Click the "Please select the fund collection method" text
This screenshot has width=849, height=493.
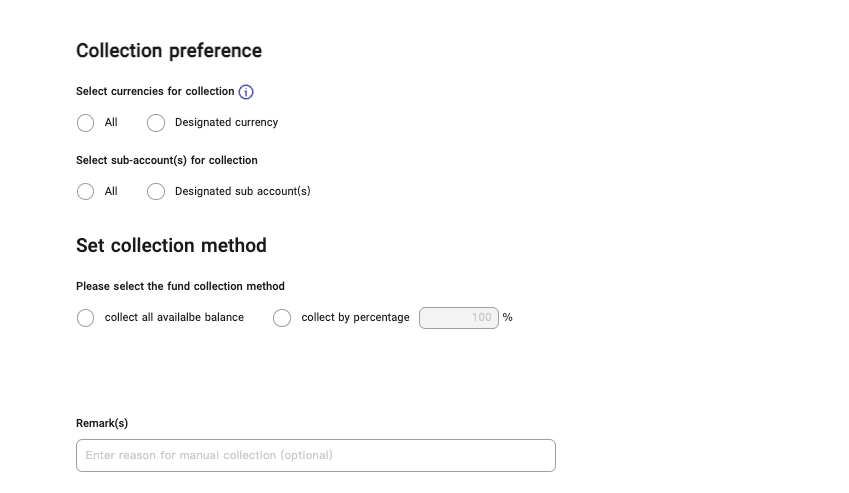tap(180, 286)
